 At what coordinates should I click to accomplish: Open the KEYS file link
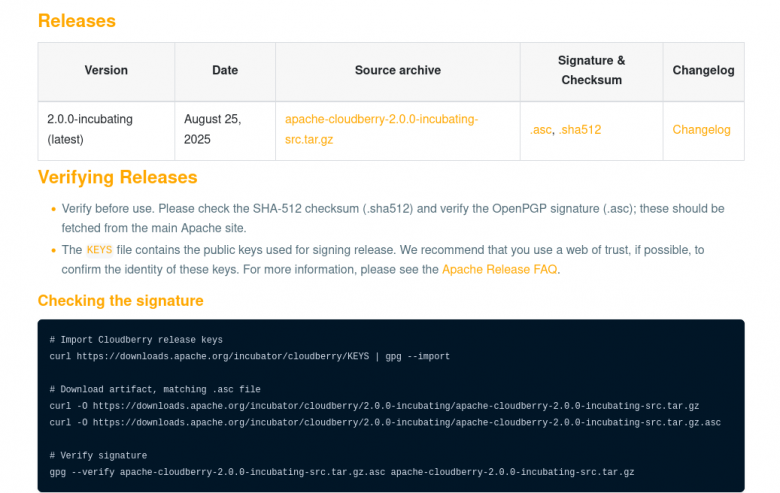99,250
